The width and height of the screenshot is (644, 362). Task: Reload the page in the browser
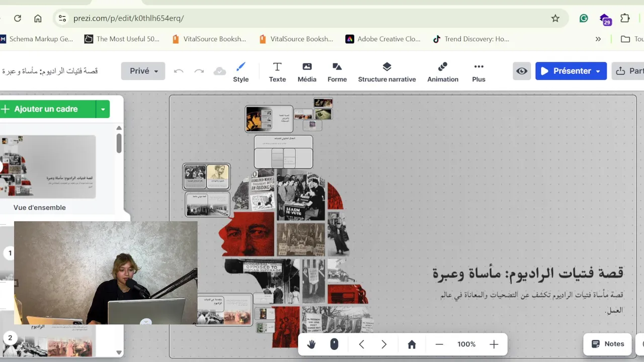[18, 19]
